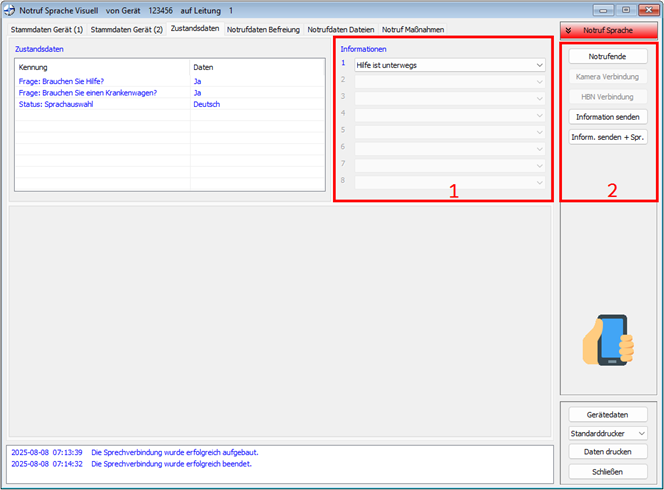The height and width of the screenshot is (490, 664).
Task: Click the Inform. senden + Spr. button
Action: tap(608, 137)
